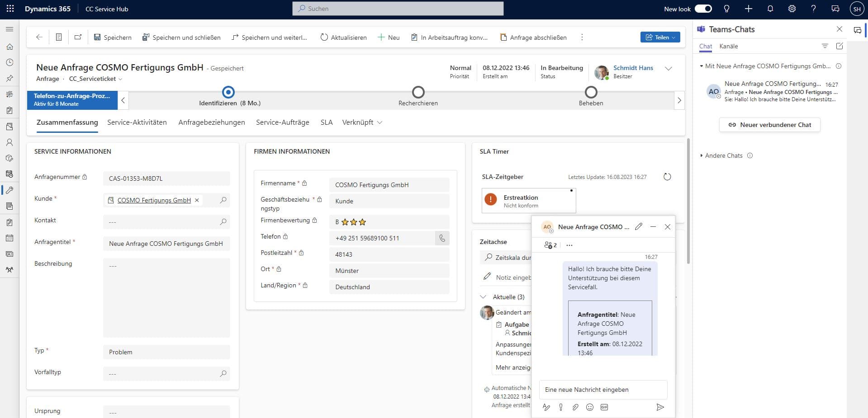The height and width of the screenshot is (418, 868).
Task: Expand the Verknüpft dropdown
Action: point(362,122)
